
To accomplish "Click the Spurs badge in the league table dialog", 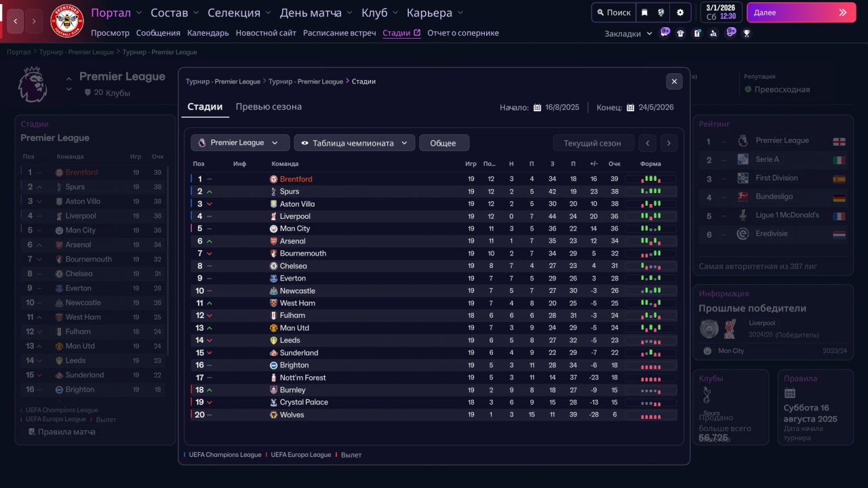I will click(274, 192).
